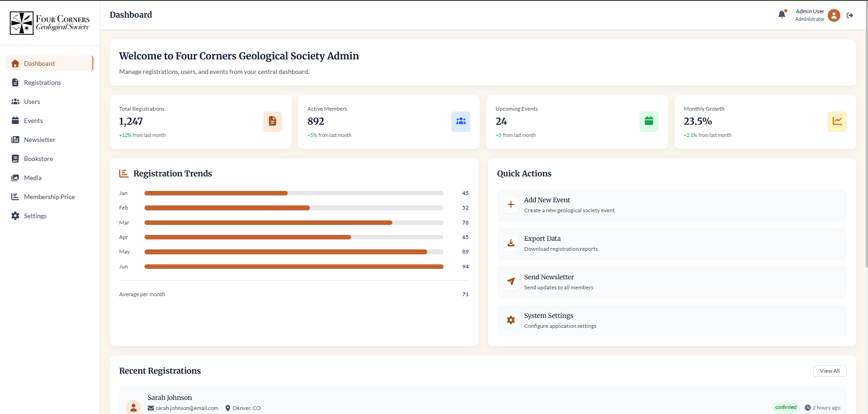Click the June registration trend bar

[294, 267]
